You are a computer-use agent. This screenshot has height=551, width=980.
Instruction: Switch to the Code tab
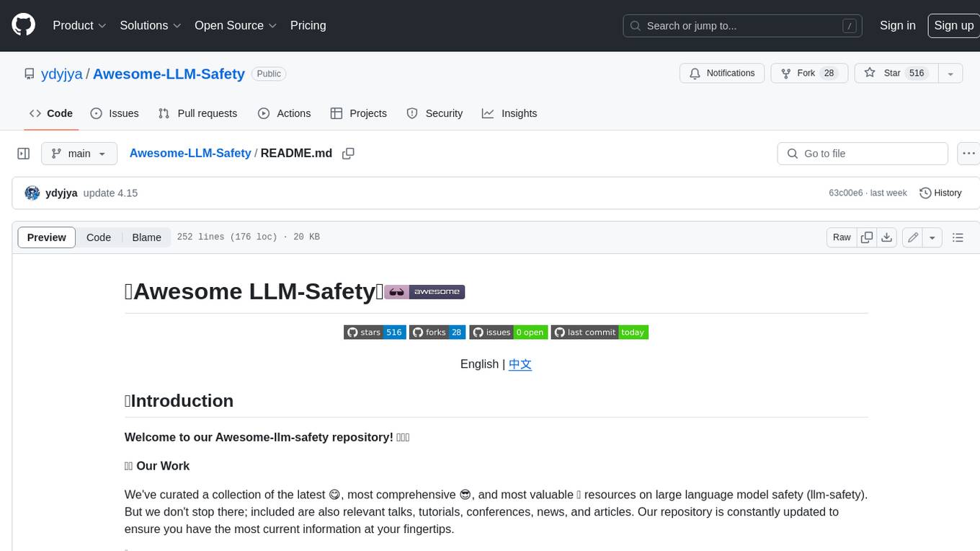coord(50,113)
